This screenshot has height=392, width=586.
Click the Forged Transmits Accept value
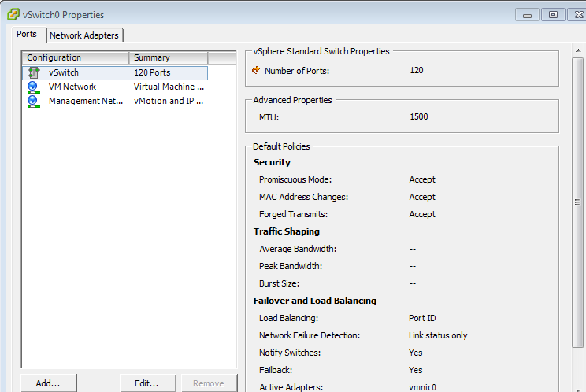pyautogui.click(x=422, y=214)
